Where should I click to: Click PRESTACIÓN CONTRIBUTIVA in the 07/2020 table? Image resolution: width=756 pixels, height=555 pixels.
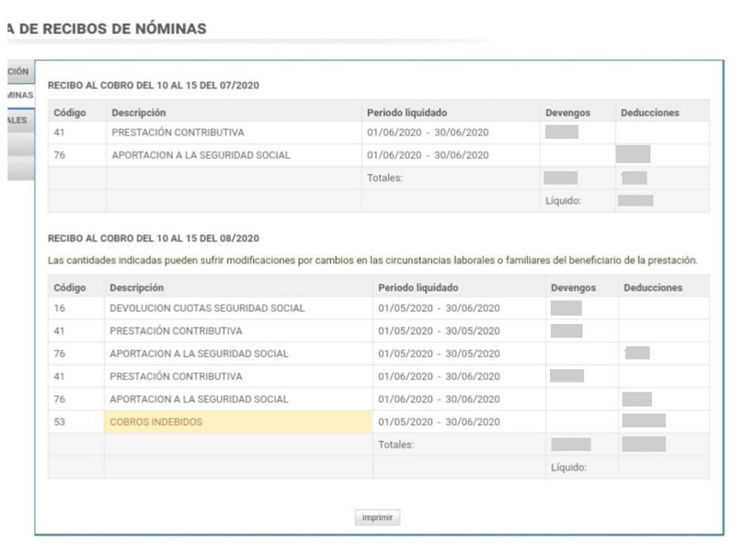click(177, 132)
